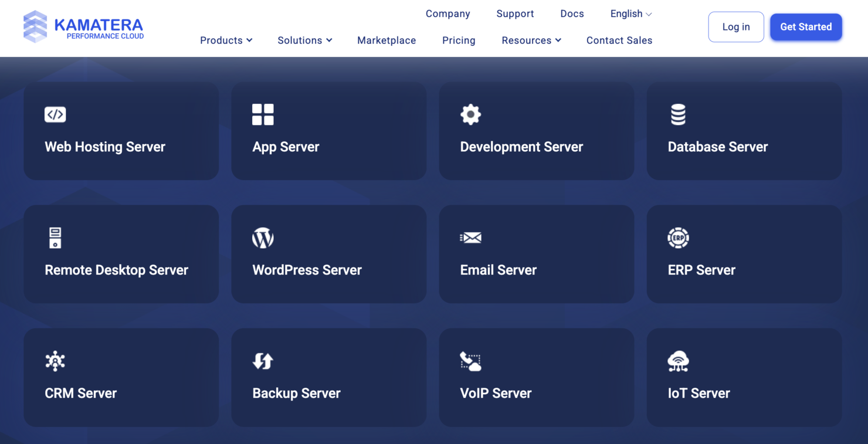Click the Log in button
This screenshot has width=868, height=444.
(x=735, y=26)
